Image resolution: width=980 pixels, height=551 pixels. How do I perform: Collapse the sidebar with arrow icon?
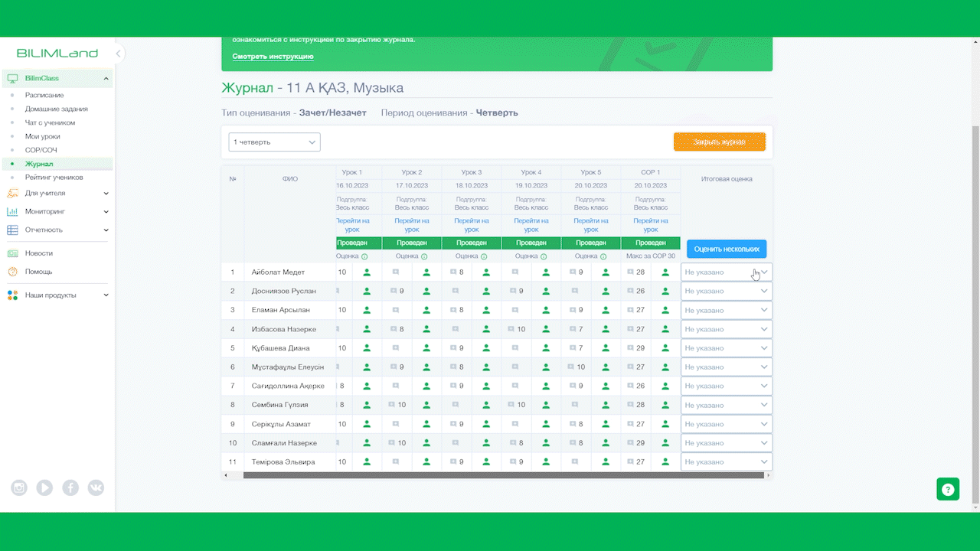point(118,54)
